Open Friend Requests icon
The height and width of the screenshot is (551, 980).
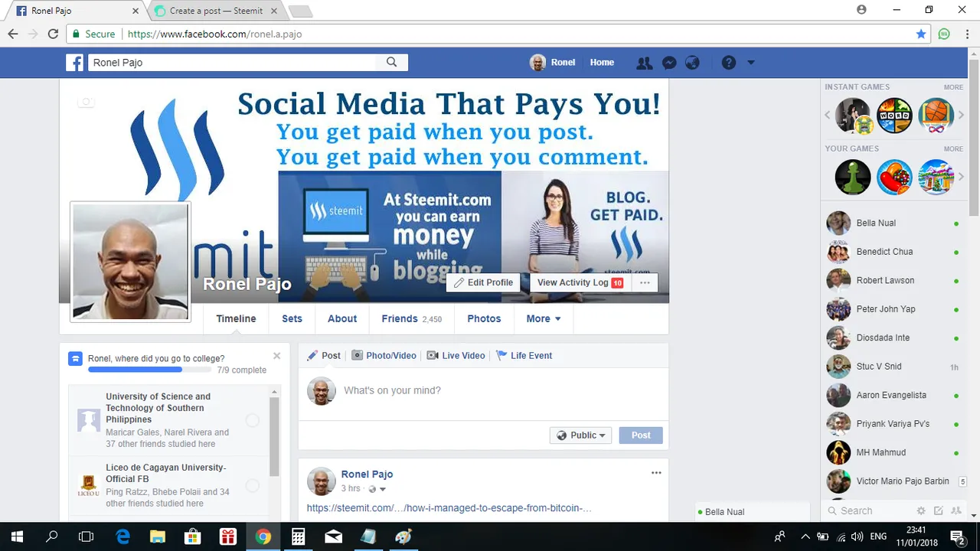645,63
